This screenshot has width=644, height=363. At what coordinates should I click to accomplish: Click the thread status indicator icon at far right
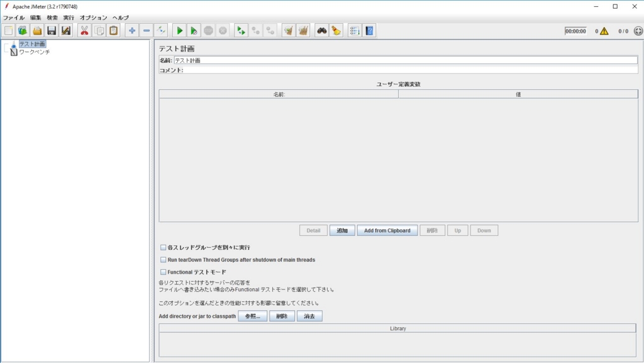pyautogui.click(x=638, y=31)
